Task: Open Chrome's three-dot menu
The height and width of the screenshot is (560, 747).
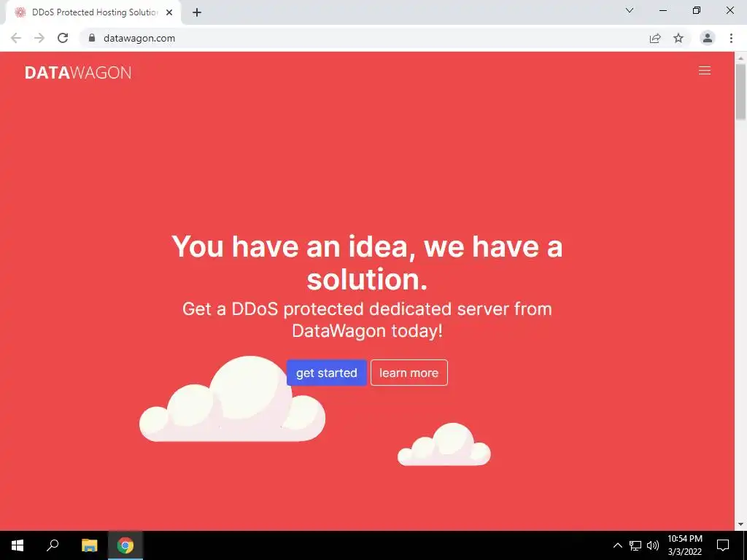Action: click(x=731, y=38)
